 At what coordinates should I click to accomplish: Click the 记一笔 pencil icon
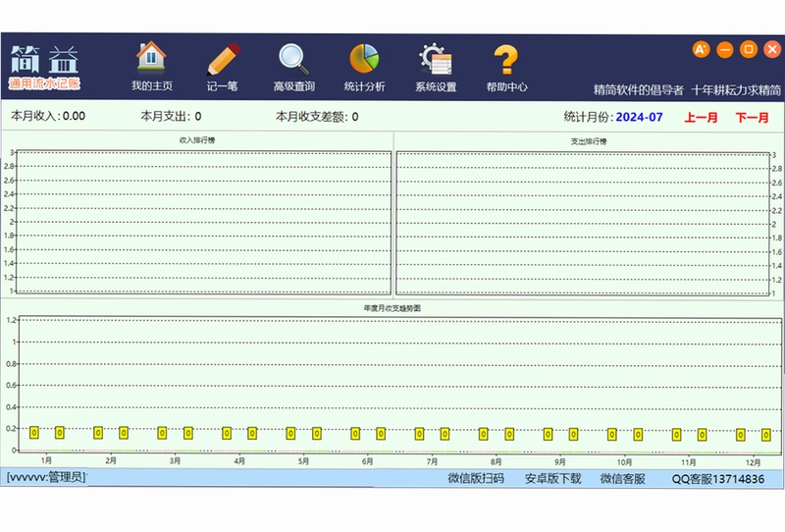(x=224, y=59)
